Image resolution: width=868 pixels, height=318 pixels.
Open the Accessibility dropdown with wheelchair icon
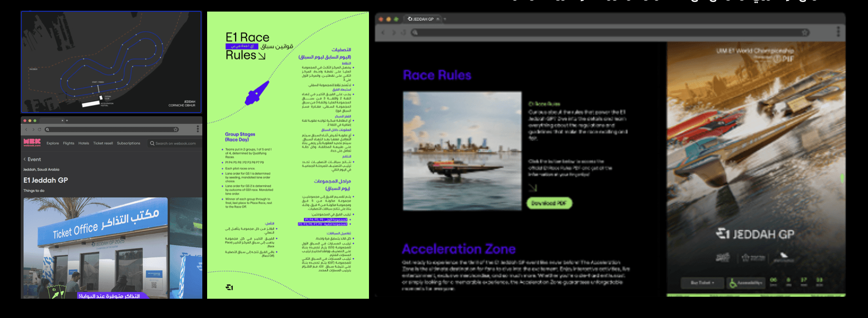(746, 283)
